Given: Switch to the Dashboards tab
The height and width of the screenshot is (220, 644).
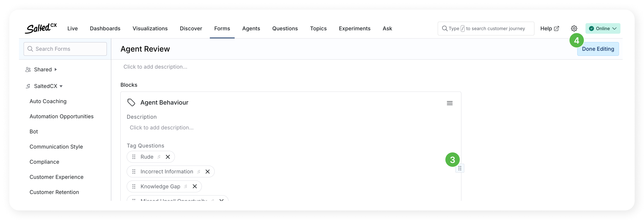Looking at the screenshot, I should (x=105, y=28).
